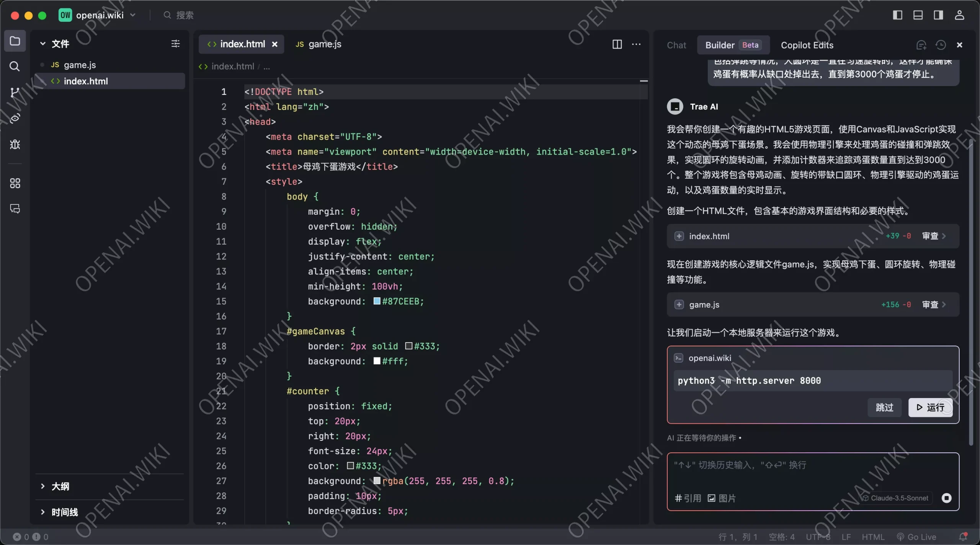Click the OW project logo
This screenshot has height=545, width=980.
65,15
